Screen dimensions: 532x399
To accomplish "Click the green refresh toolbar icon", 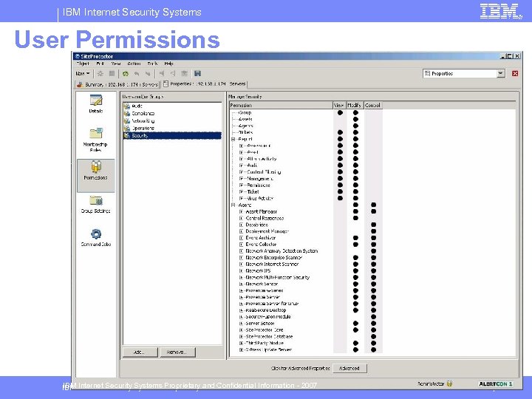I will 126,73.
